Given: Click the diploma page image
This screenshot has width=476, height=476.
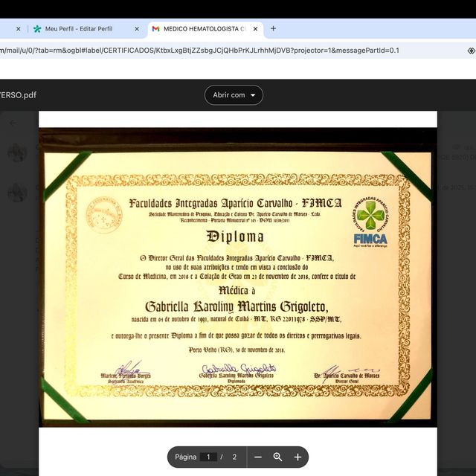Looking at the screenshot, I should (x=238, y=277).
